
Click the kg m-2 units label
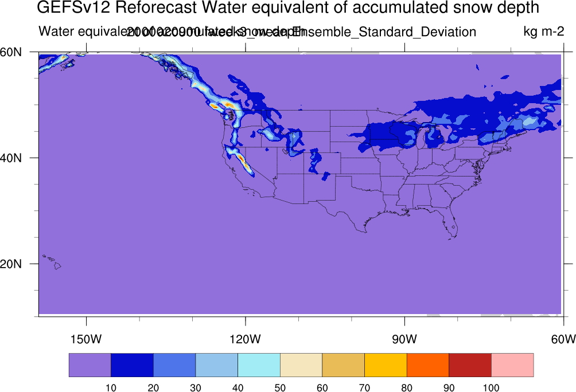point(544,31)
